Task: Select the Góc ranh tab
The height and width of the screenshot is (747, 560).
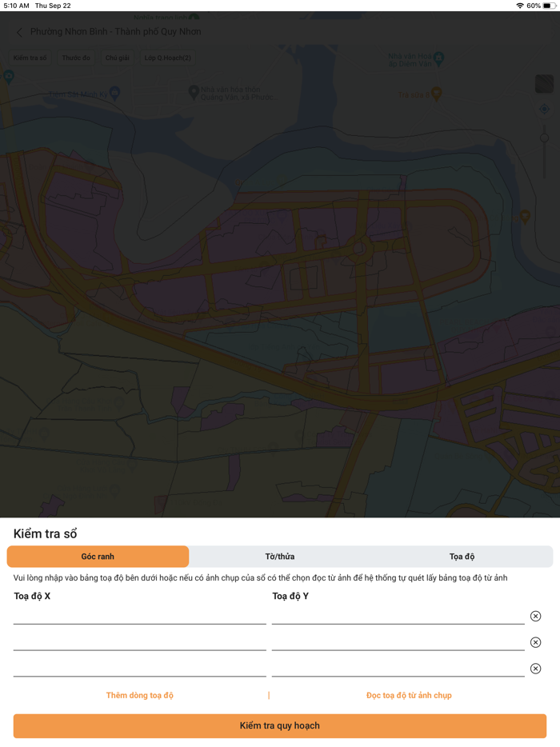Action: coord(98,557)
